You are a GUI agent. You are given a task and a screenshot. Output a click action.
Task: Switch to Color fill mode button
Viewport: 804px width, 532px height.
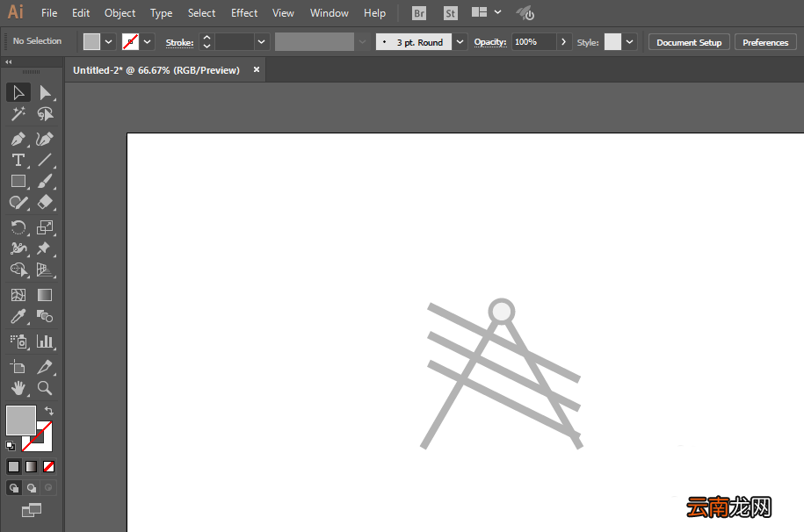[x=14, y=466]
